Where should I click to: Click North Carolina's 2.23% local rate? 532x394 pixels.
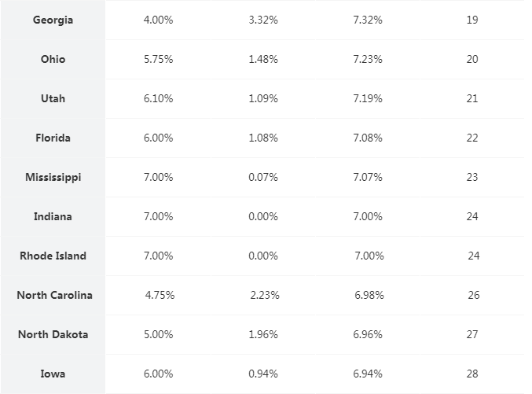click(265, 296)
